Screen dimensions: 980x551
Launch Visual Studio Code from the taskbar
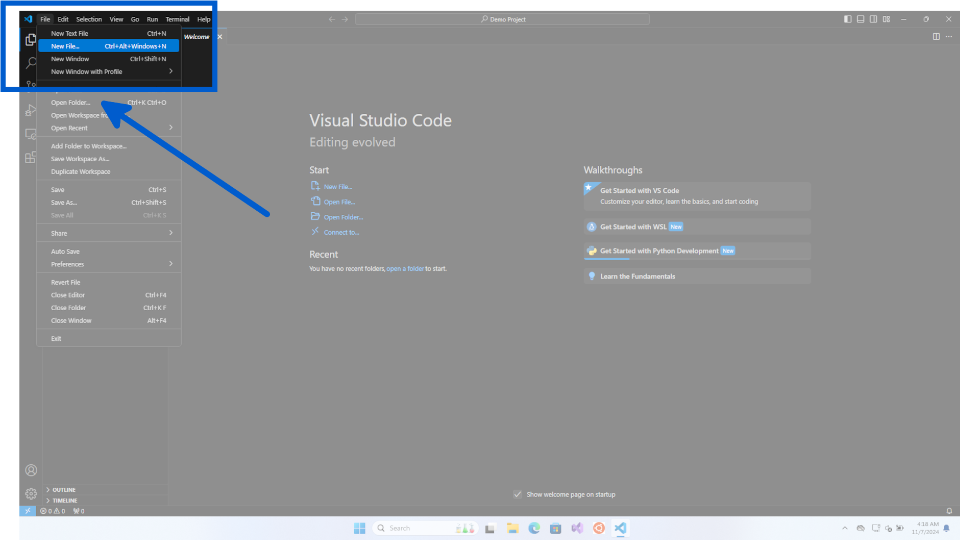[x=620, y=528]
